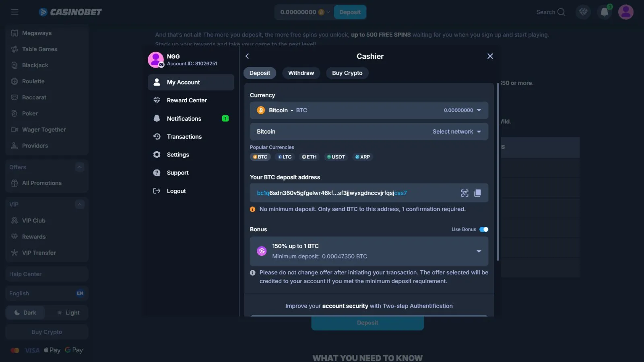This screenshot has width=644, height=362.
Task: Open the user avatar in top right
Action: 625,12
